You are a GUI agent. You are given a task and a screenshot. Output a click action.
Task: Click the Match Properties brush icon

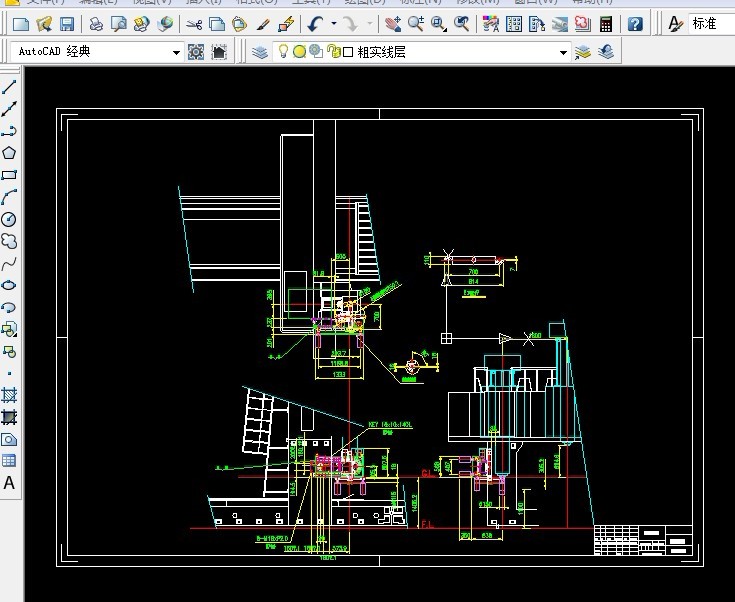(x=264, y=23)
